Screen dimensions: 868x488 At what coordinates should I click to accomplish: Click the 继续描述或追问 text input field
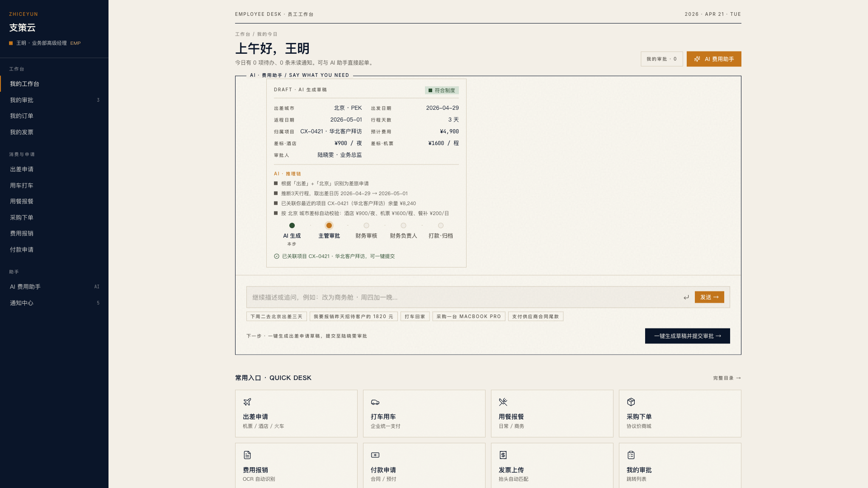pos(461,297)
